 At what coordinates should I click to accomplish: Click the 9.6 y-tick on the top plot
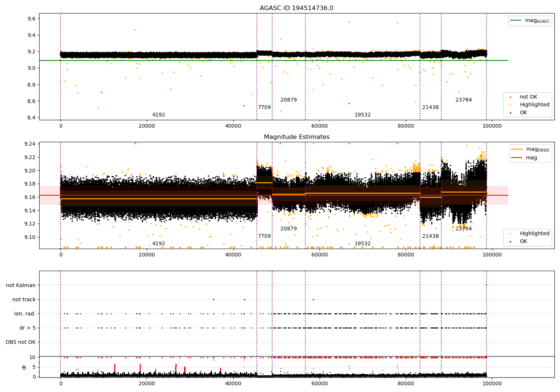[x=31, y=19]
